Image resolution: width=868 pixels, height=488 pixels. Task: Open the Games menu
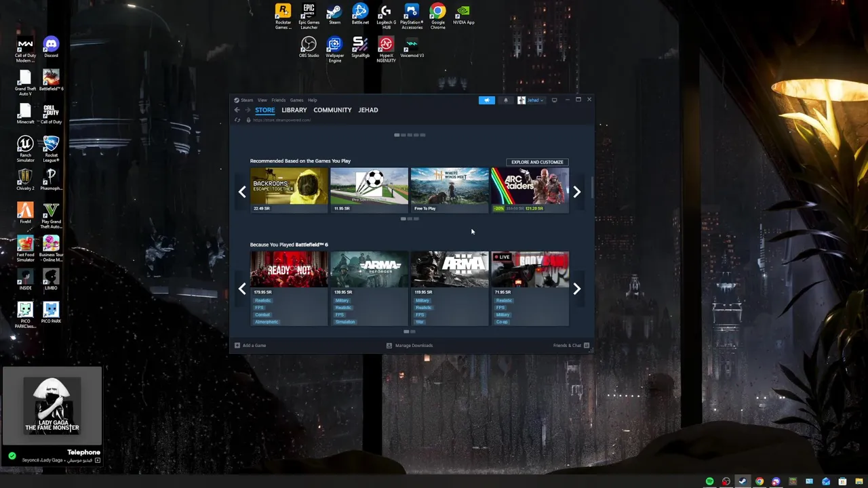[296, 100]
